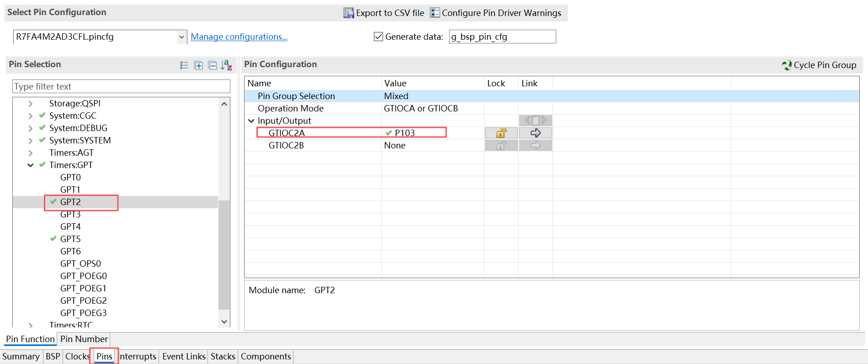Click the pin tree scroll-down arrow
The image size is (868, 364).
pyautogui.click(x=224, y=322)
